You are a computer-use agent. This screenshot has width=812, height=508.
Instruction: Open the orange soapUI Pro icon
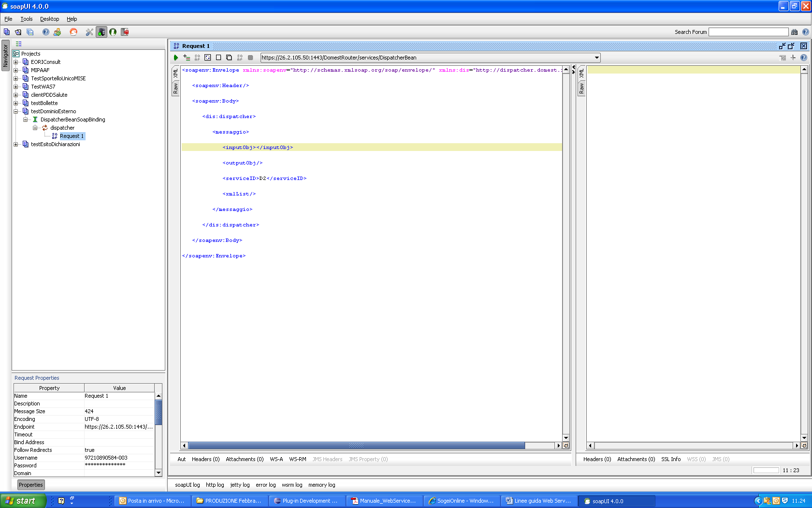tap(73, 32)
